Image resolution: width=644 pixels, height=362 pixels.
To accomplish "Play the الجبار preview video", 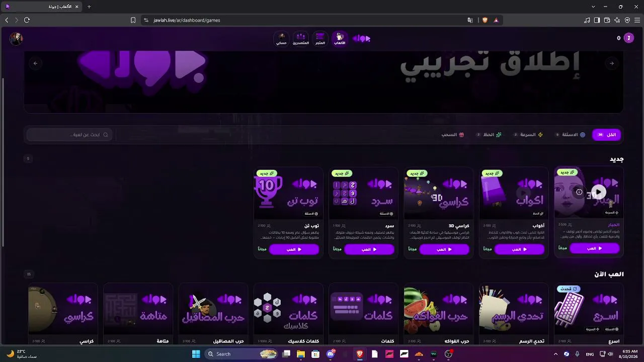I will click(598, 192).
